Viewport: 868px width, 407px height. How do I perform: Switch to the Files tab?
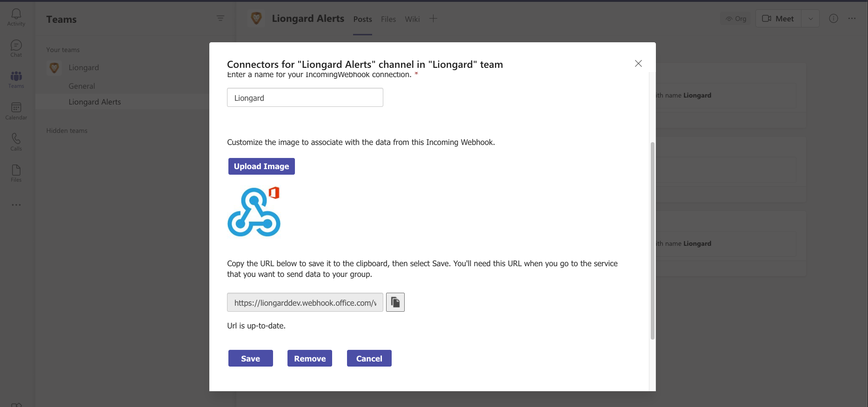pos(388,19)
